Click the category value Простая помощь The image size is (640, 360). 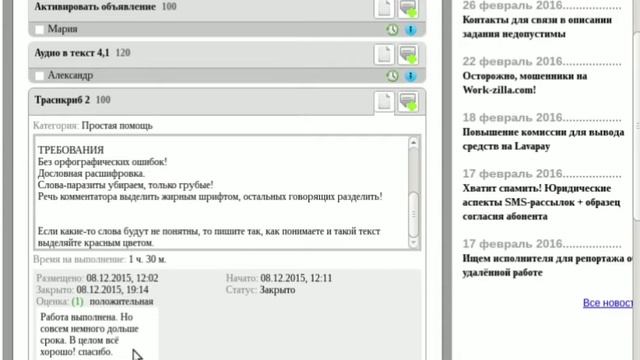[x=117, y=126]
